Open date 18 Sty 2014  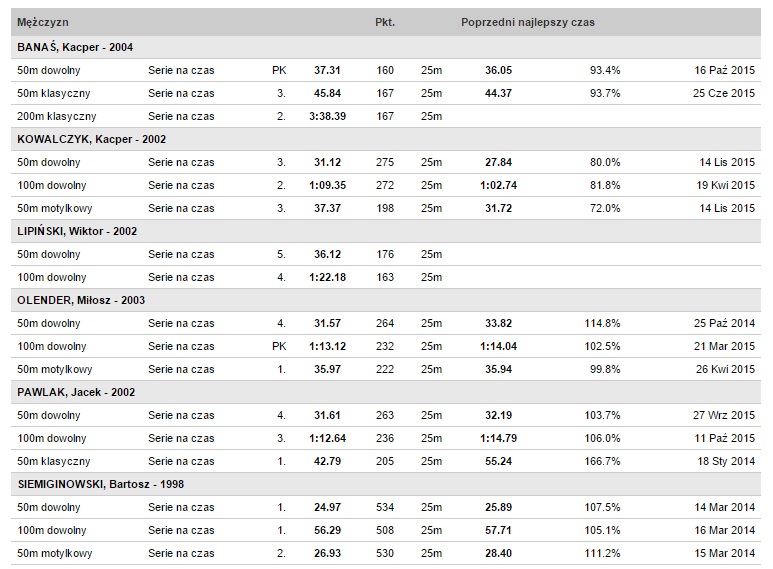coord(726,462)
